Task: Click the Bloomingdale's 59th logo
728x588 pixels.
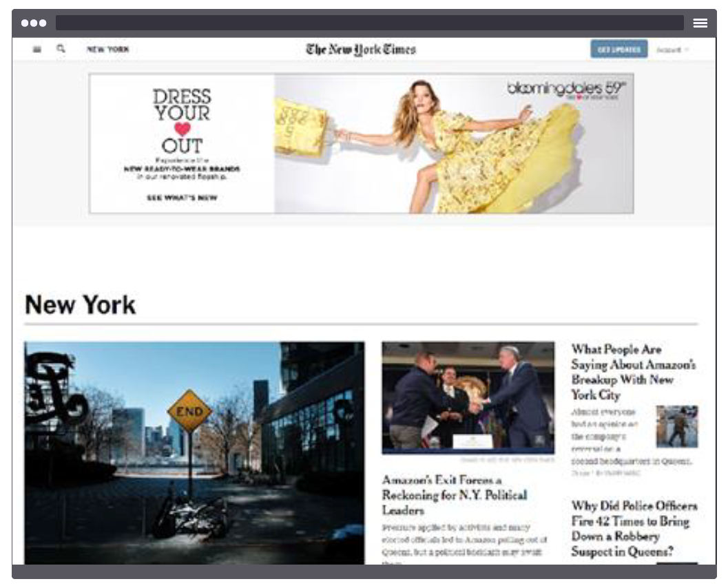Action: point(566,89)
